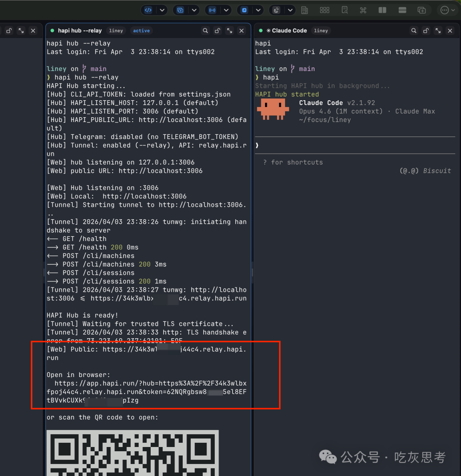Toggle lock on hapi hub --relay pane
This screenshot has width=461, height=476.
point(218,31)
